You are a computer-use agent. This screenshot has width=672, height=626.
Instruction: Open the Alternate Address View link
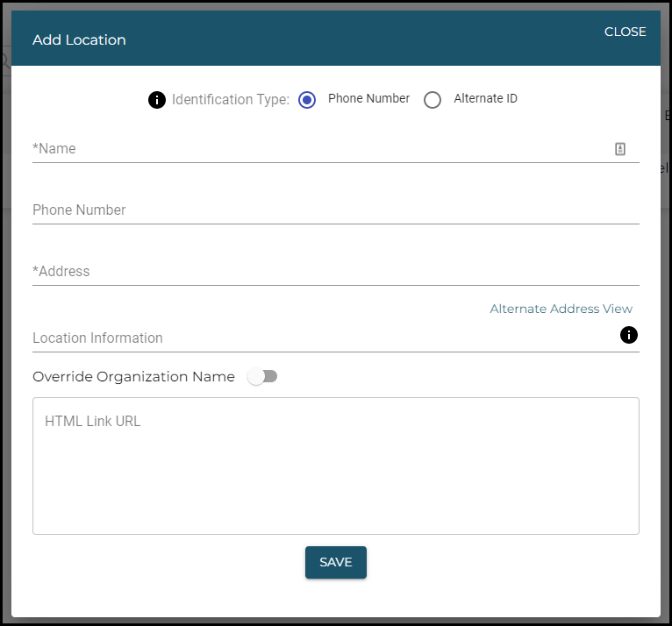(561, 309)
